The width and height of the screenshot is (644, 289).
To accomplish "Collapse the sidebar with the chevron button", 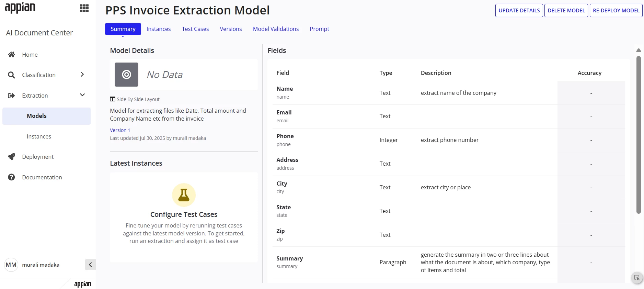I will point(90,265).
